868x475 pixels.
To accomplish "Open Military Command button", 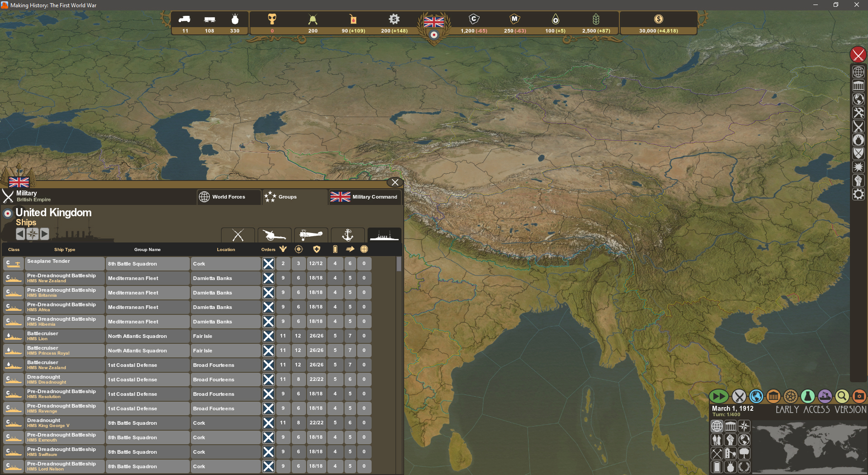I will point(365,197).
